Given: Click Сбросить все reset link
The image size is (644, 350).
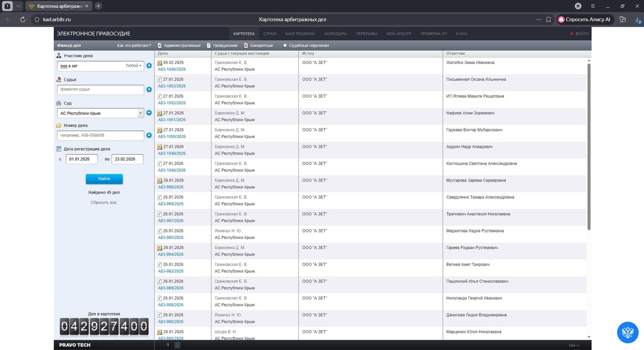Looking at the screenshot, I should coord(104,202).
